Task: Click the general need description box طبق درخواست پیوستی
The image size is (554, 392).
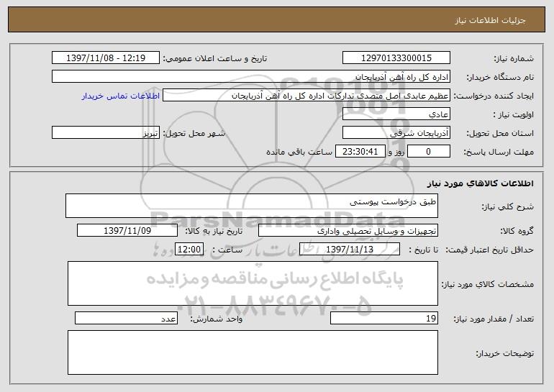Action: (x=252, y=206)
